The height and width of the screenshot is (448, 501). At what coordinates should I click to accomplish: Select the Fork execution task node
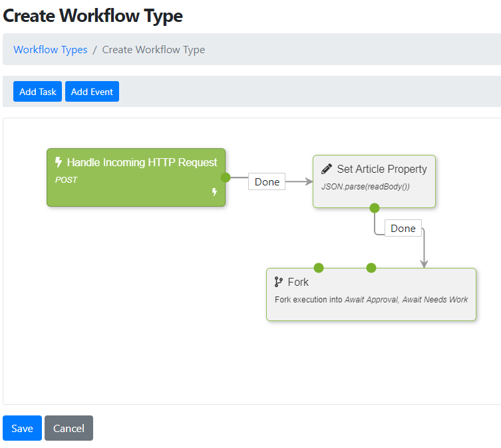[x=371, y=294]
